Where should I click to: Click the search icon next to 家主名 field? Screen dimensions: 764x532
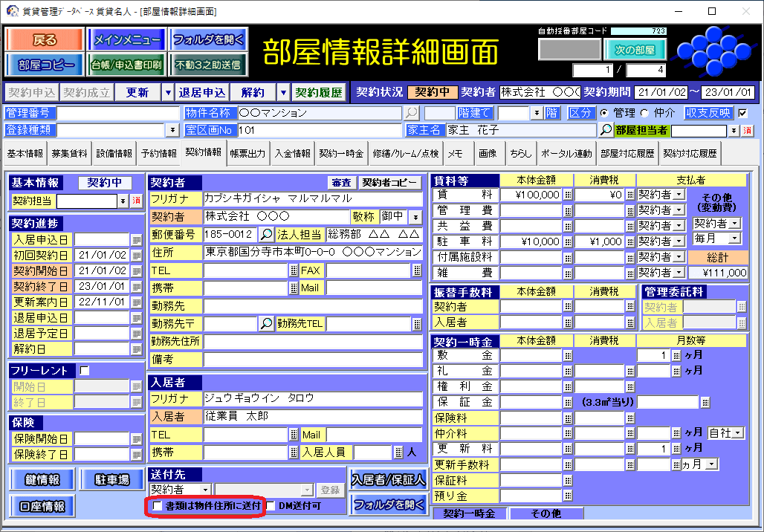(x=606, y=130)
